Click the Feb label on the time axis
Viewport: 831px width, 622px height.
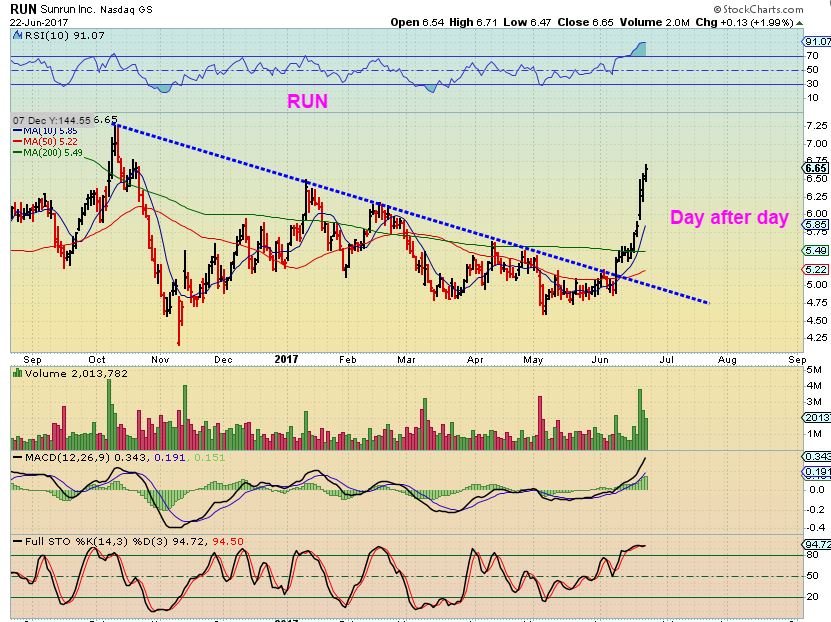[x=348, y=360]
